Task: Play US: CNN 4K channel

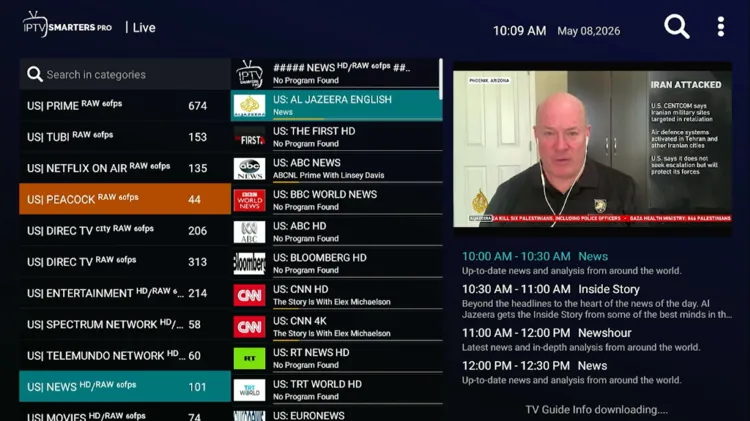Action: 337,326
